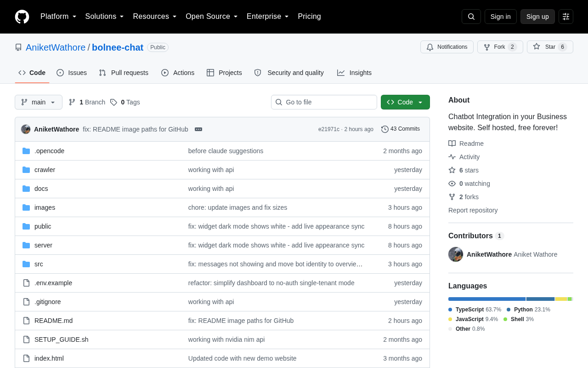Switch to the Security and quality tab
This screenshot has height=368, width=588.
(289, 73)
